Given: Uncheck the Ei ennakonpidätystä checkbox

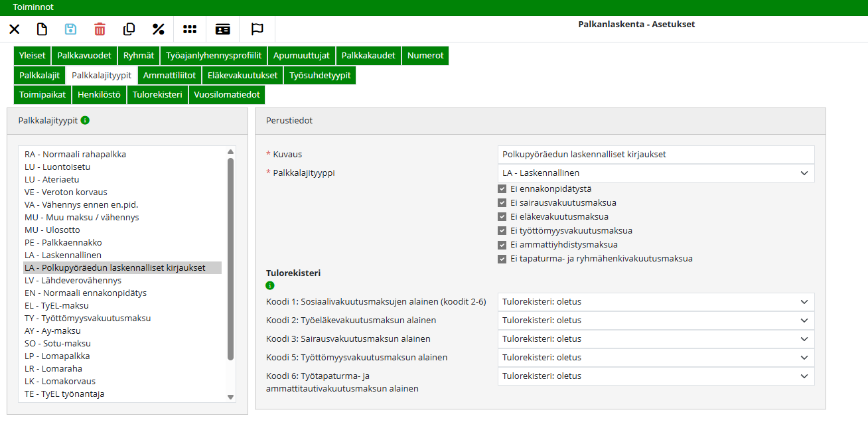Looking at the screenshot, I should (x=502, y=189).
